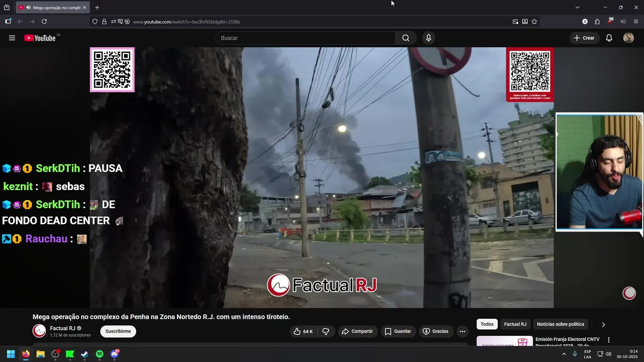Show hidden system tray icons
Screen dimensions: 644x362
pyautogui.click(x=564, y=354)
